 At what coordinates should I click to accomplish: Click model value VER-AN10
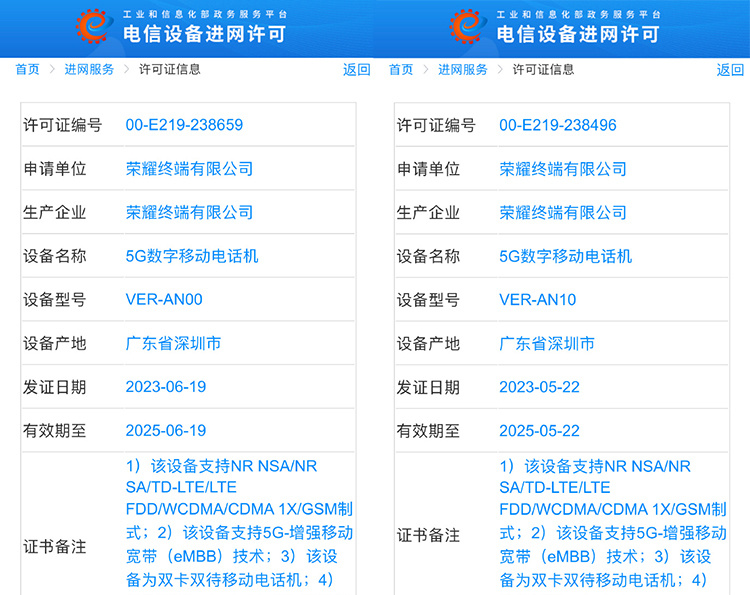pyautogui.click(x=538, y=299)
